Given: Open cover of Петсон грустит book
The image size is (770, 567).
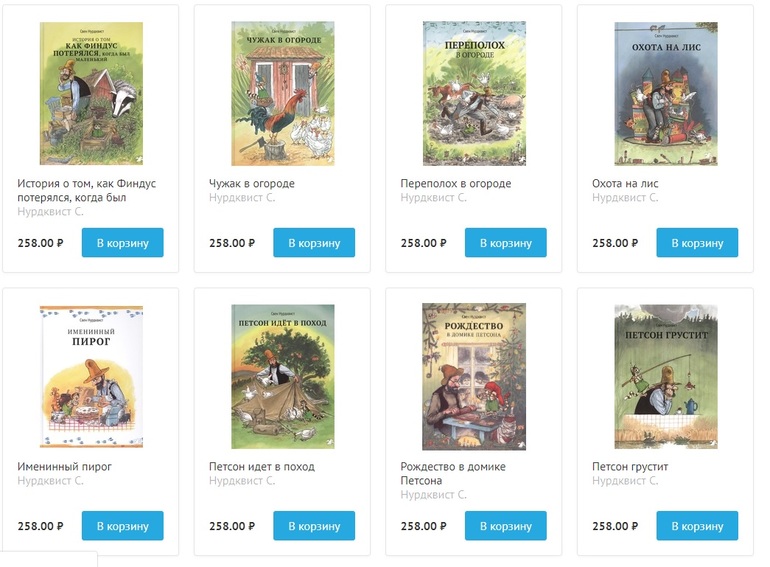Looking at the screenshot, I should (x=666, y=377).
